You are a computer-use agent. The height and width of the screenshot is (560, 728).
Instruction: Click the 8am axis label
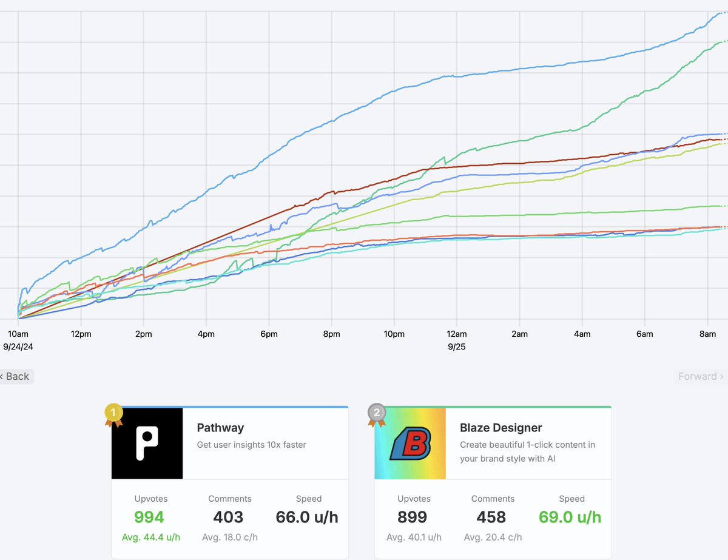coord(707,334)
